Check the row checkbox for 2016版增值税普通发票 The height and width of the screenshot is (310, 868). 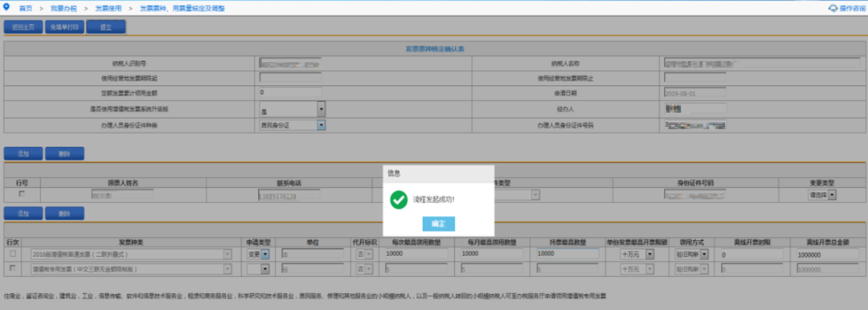(12, 254)
